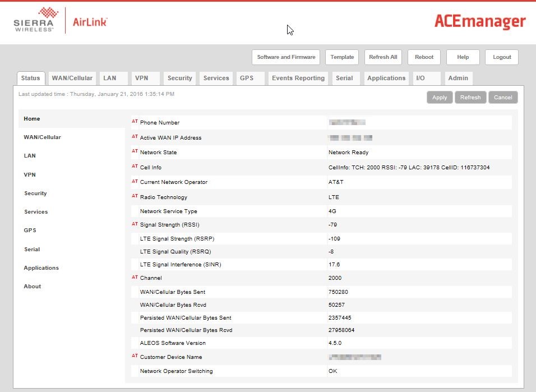Screen dimensions: 536x392
Task: Reboot the device with the Reboot button
Action: click(424, 57)
